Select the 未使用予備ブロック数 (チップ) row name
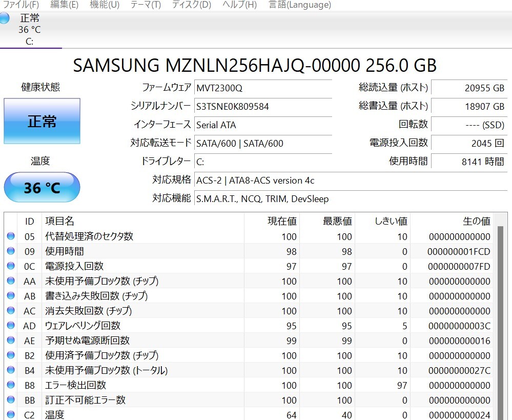Screen dimensions: 512x420 102,281
